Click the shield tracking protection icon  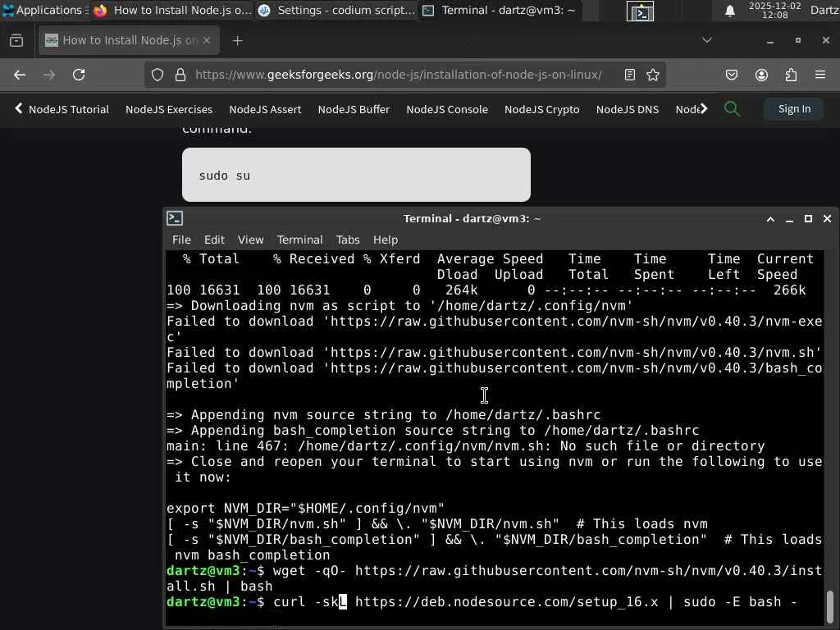tap(157, 75)
